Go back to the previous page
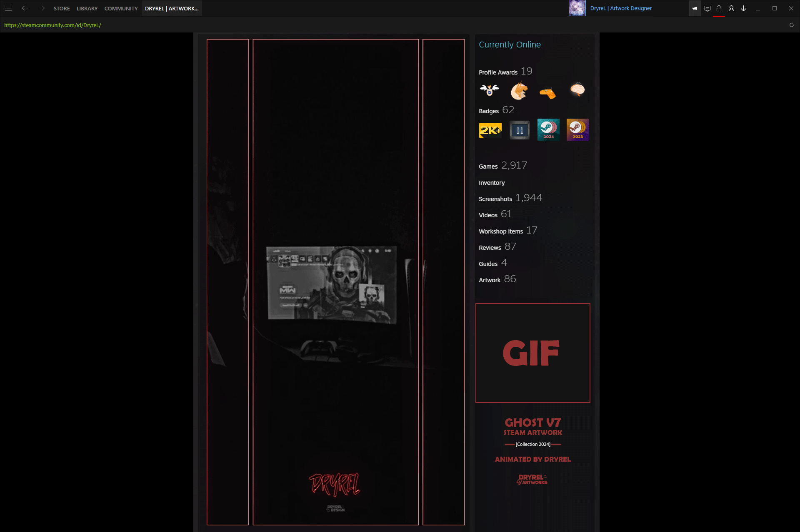The image size is (800, 532). [x=25, y=8]
